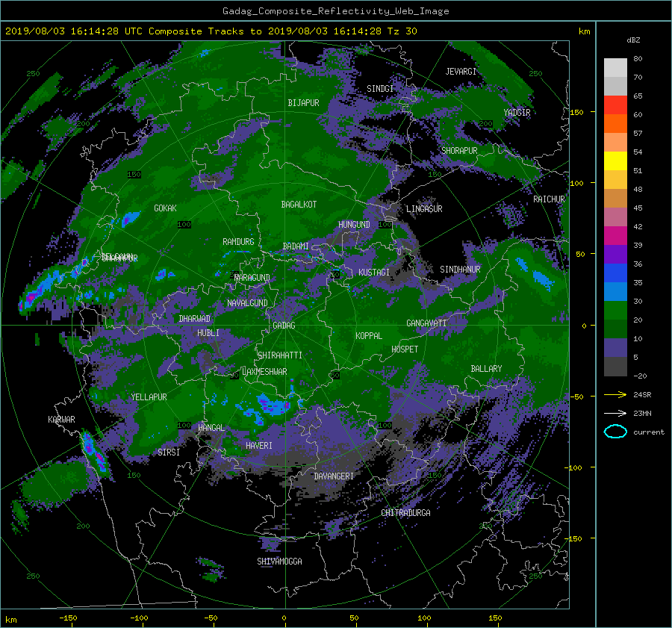Click the SHIVAMOGGA city label
The height and width of the screenshot is (628, 672).
pyautogui.click(x=279, y=561)
